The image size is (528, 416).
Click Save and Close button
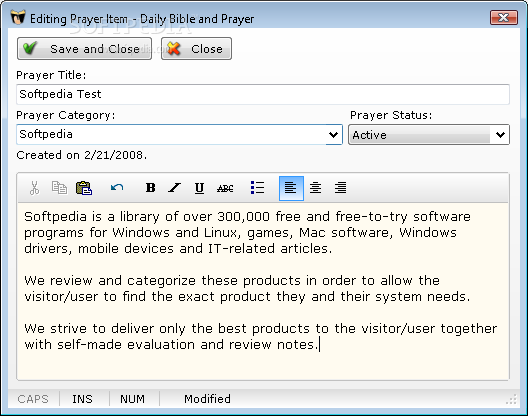pos(85,49)
